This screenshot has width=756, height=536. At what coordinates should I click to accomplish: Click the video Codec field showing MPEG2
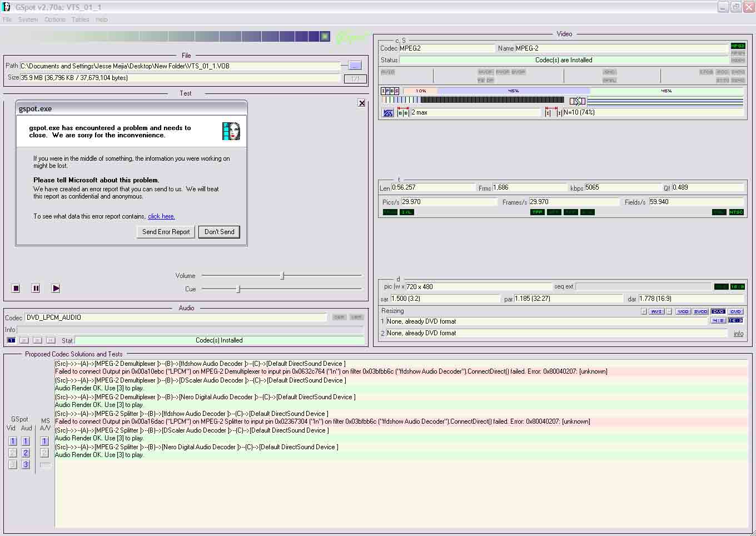point(446,48)
